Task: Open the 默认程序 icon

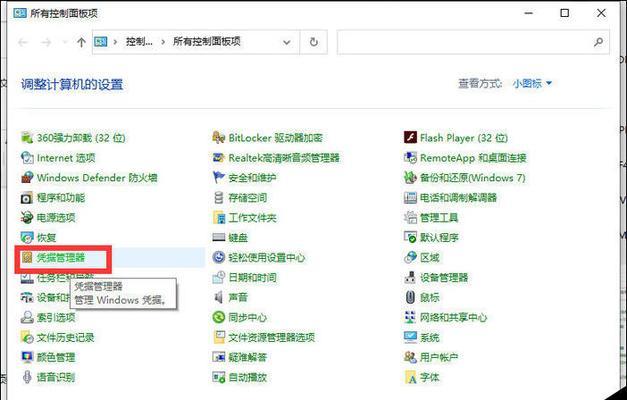Action: pos(410,238)
